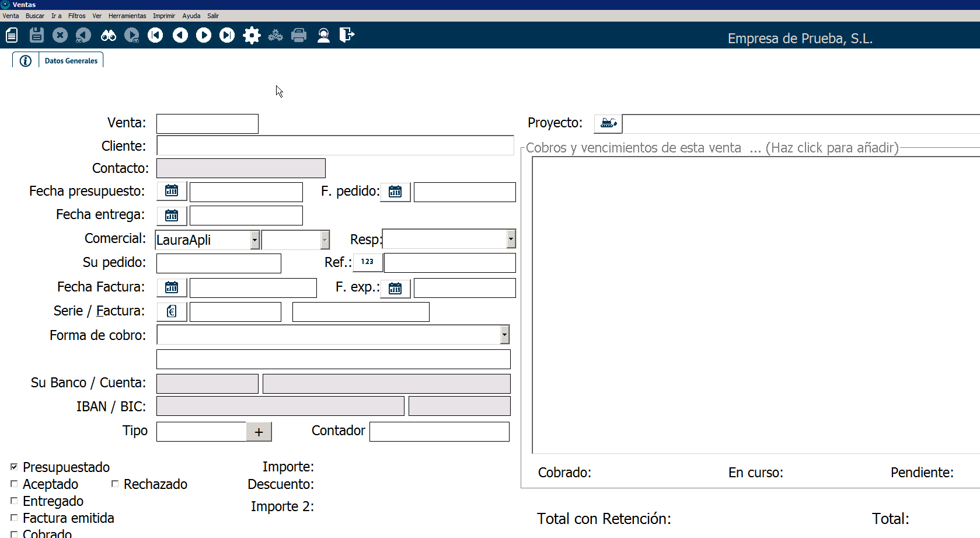Select the Datos Generales tab
This screenshot has width=980, height=538.
click(x=71, y=61)
